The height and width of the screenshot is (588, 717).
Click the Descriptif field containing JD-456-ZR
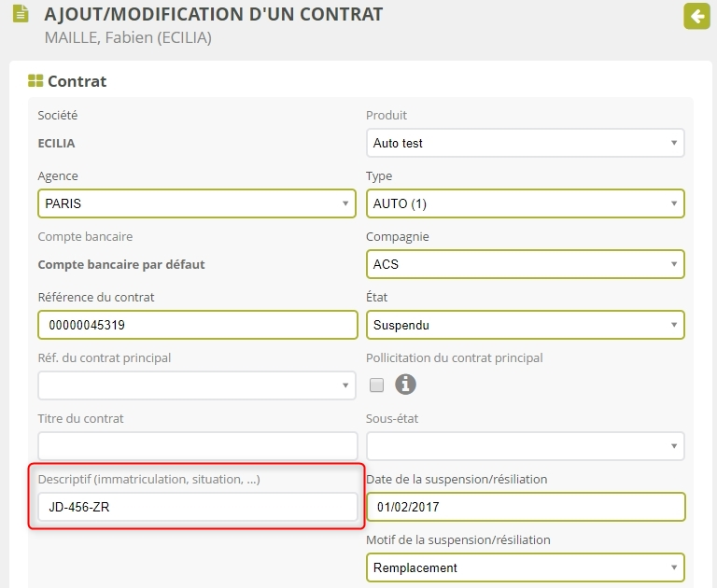coord(197,507)
